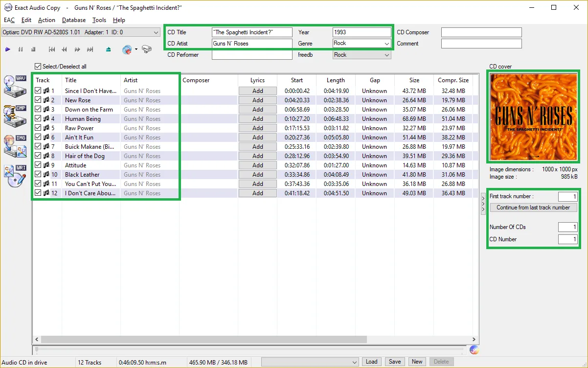The height and width of the screenshot is (368, 588).
Task: Click the Year field showing 1993
Action: coord(362,32)
